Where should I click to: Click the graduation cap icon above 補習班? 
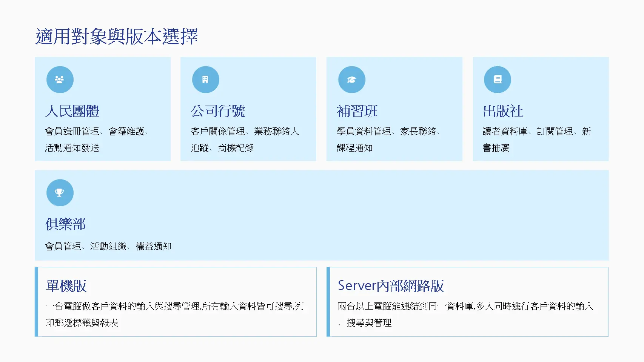click(351, 80)
